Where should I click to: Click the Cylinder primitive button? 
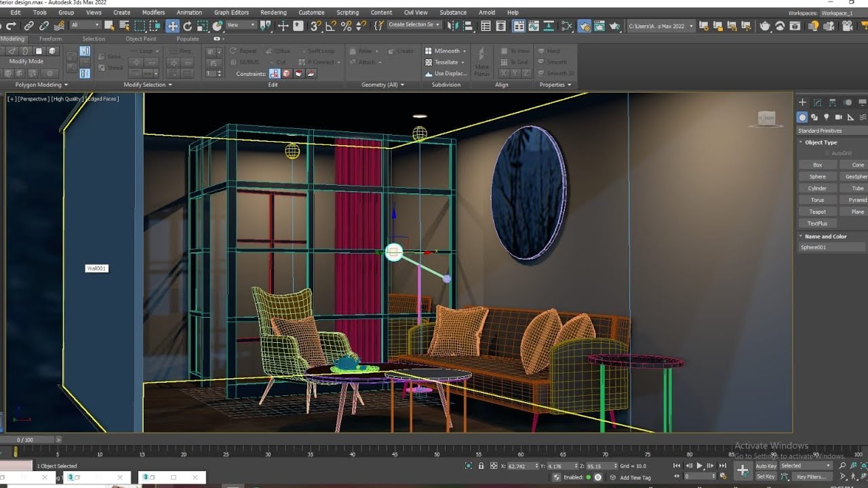point(817,188)
